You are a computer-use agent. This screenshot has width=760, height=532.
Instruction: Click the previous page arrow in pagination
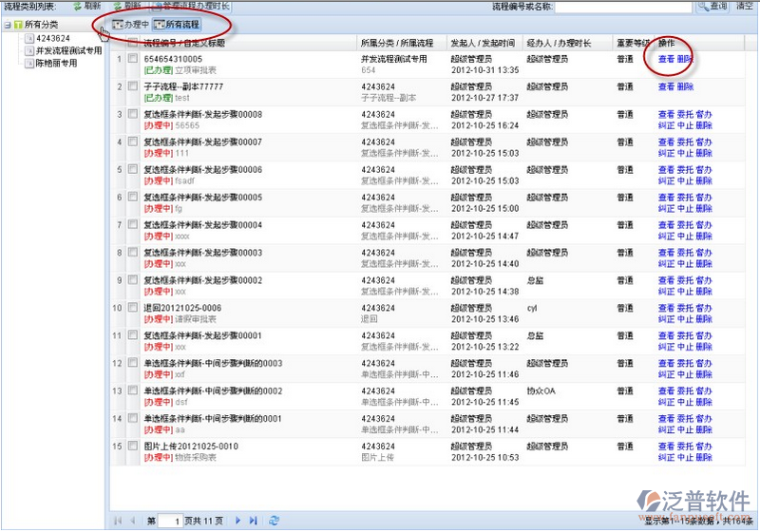pyautogui.click(x=132, y=521)
